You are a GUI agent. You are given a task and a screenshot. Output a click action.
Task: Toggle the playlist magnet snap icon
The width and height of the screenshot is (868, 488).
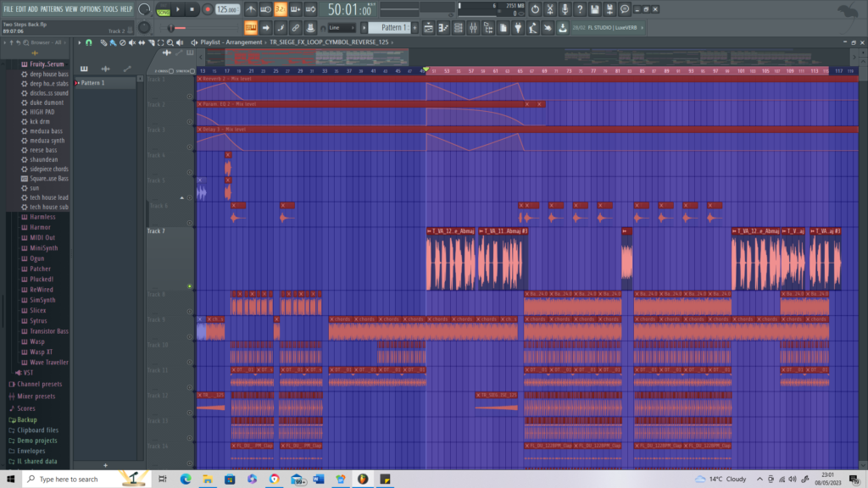point(88,42)
